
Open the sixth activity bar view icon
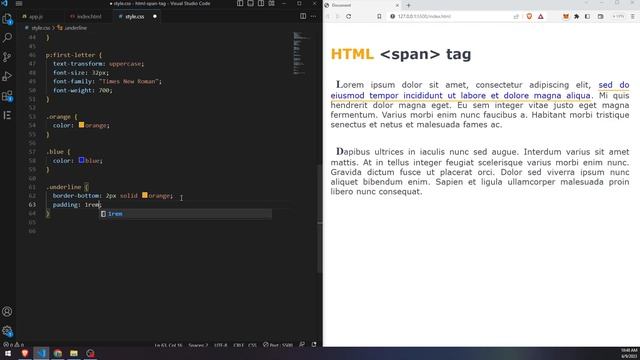7,115
